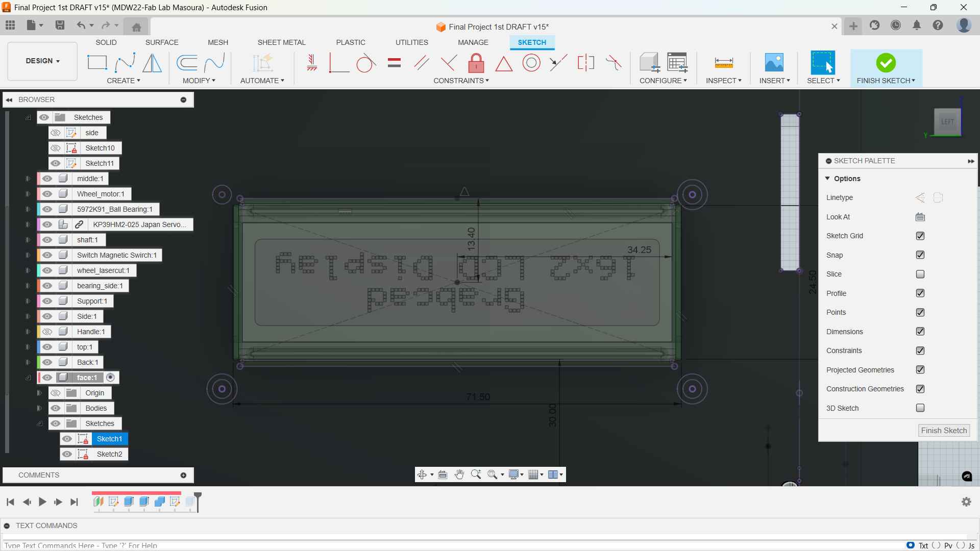980x551 pixels.
Task: Switch to the MESH tab
Action: (x=218, y=42)
